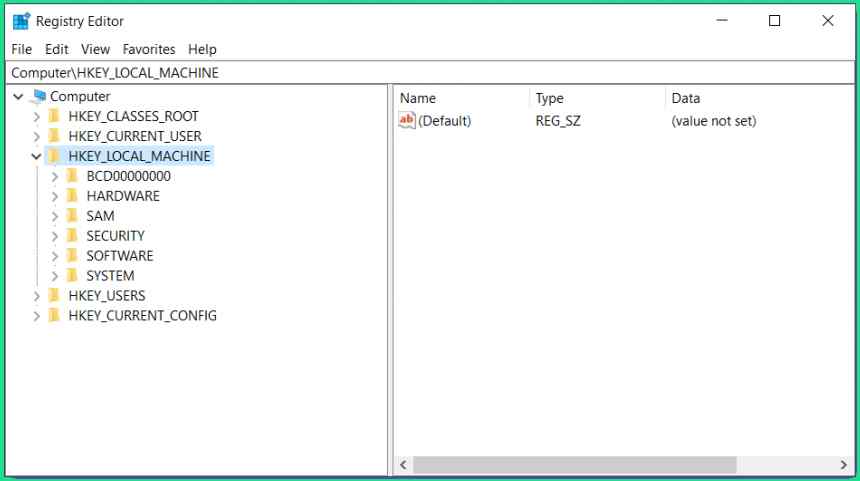Collapse the Computer root node
Image resolution: width=860 pixels, height=481 pixels.
(18, 97)
